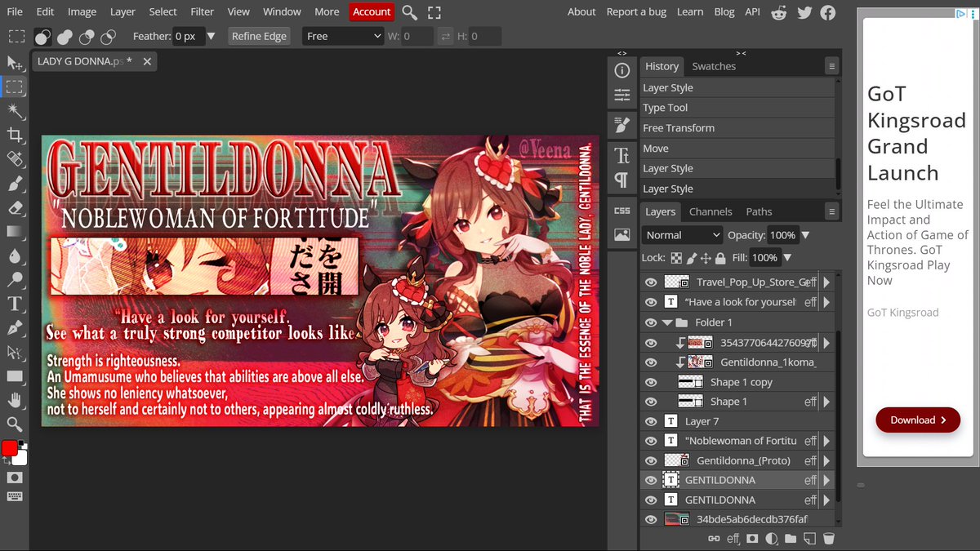Select the Brush tool in left toolbar
Image resolution: width=980 pixels, height=551 pixels.
15,184
